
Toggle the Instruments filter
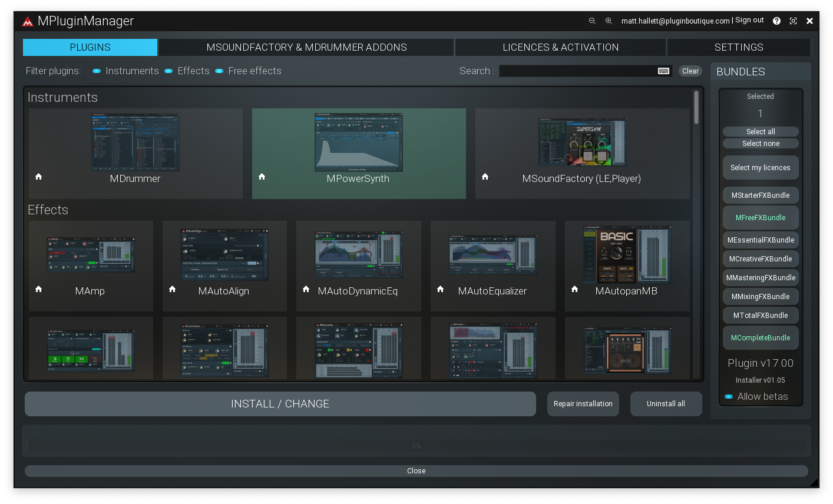pyautogui.click(x=97, y=71)
